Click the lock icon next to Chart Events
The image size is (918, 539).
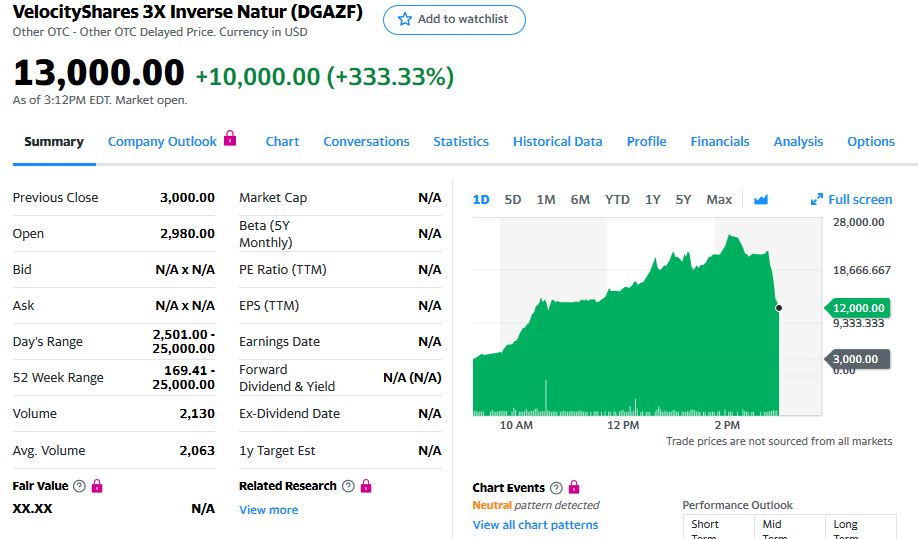(574, 487)
